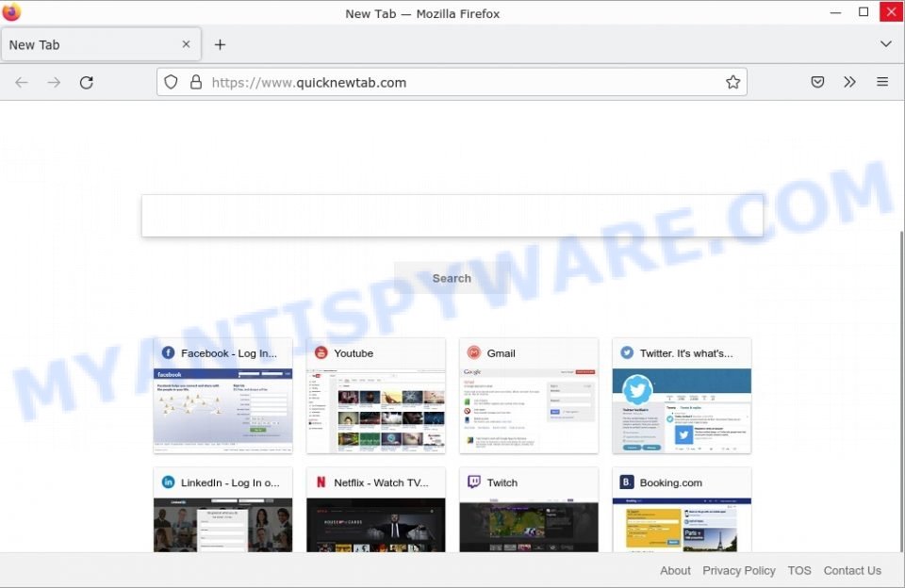905x588 pixels.
Task: Focus the page search input field
Action: pos(452,216)
